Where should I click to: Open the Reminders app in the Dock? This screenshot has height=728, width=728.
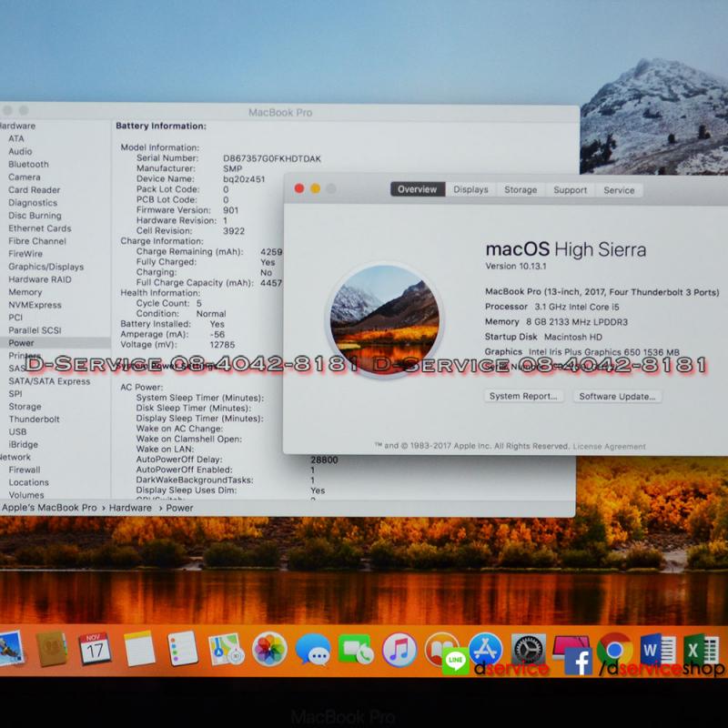coord(183,648)
